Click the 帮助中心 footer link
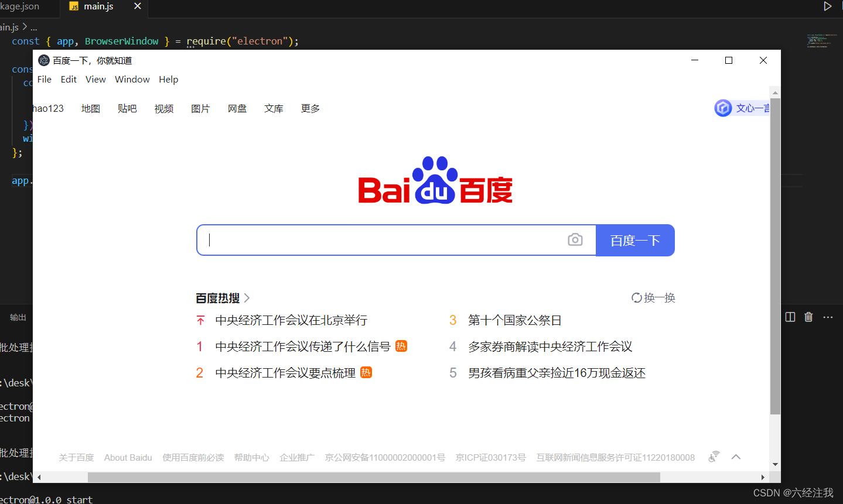This screenshot has width=843, height=504. pyautogui.click(x=252, y=457)
